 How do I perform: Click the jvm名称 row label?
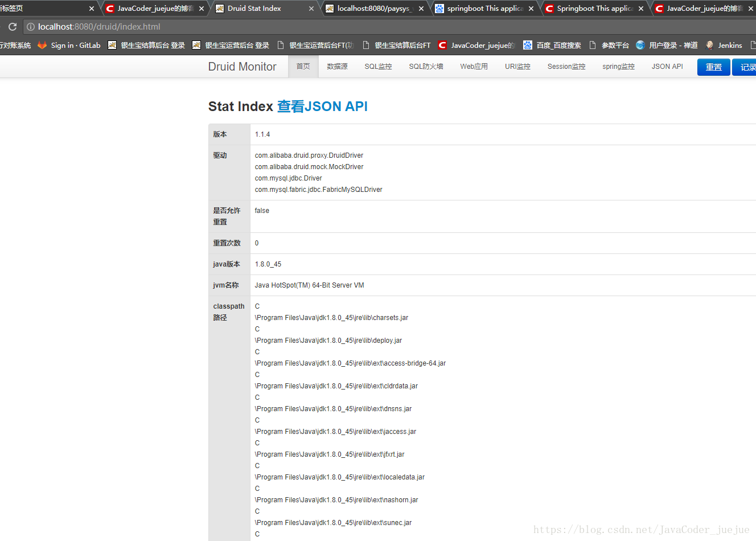tap(226, 285)
